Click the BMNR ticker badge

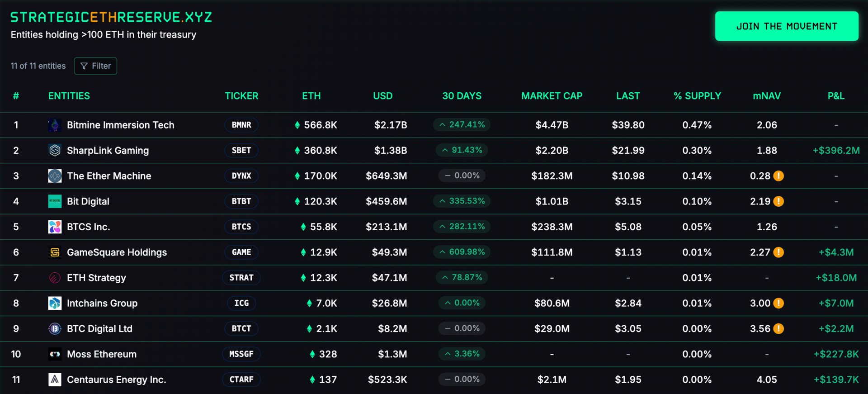coord(241,125)
